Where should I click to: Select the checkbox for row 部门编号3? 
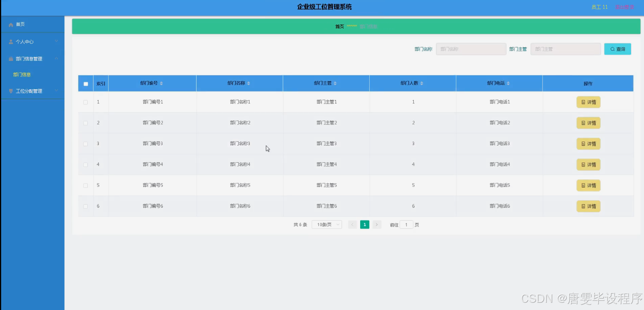(85, 144)
